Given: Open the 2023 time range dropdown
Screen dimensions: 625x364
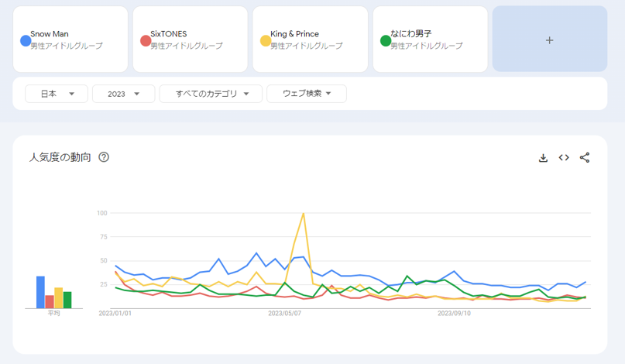Looking at the screenshot, I should tap(124, 94).
